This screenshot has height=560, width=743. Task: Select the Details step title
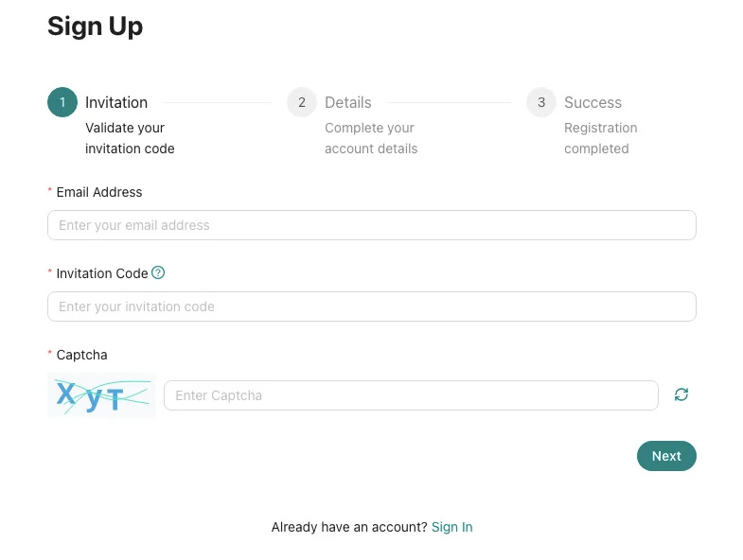(x=348, y=102)
